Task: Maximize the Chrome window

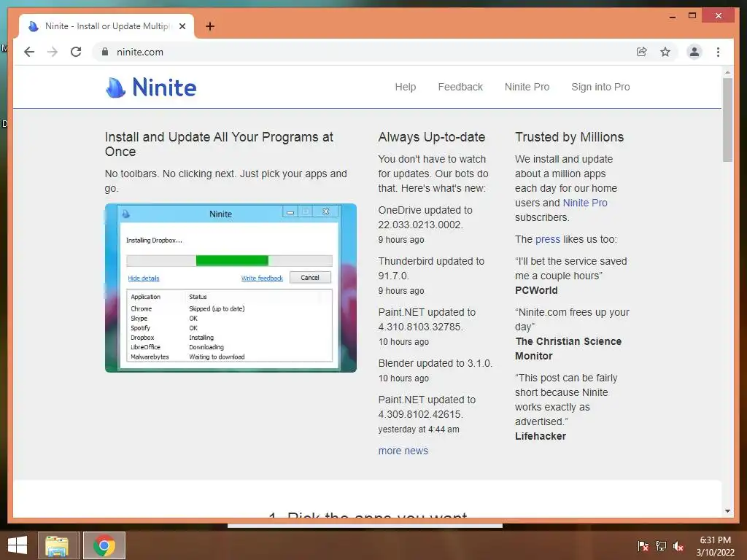Action: tap(692, 16)
